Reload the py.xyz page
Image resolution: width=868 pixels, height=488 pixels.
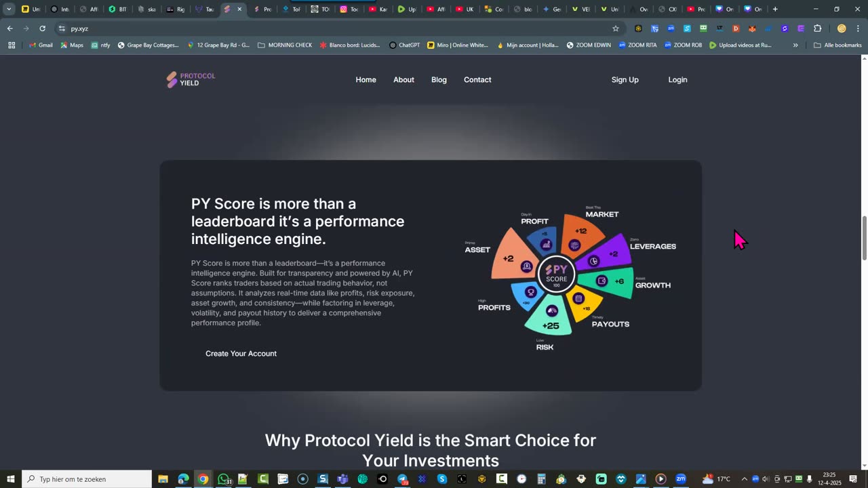point(43,28)
